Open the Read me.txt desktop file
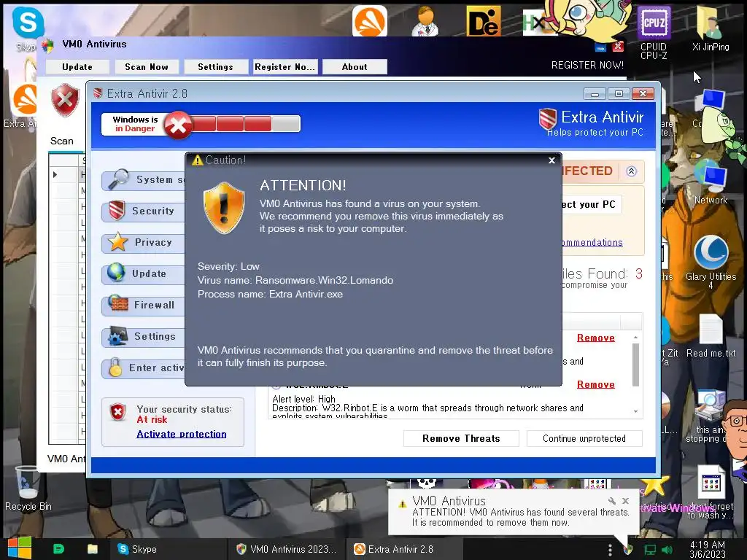Screen dimensions: 747x560 click(x=711, y=336)
